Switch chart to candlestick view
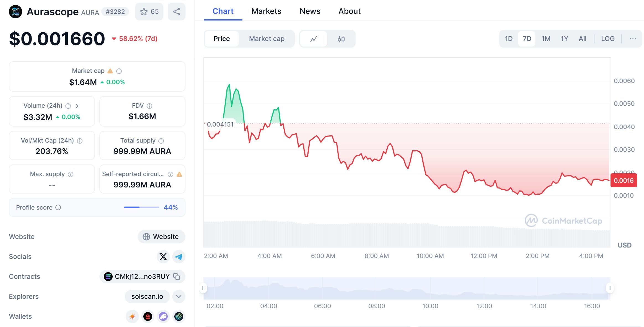 click(x=342, y=39)
